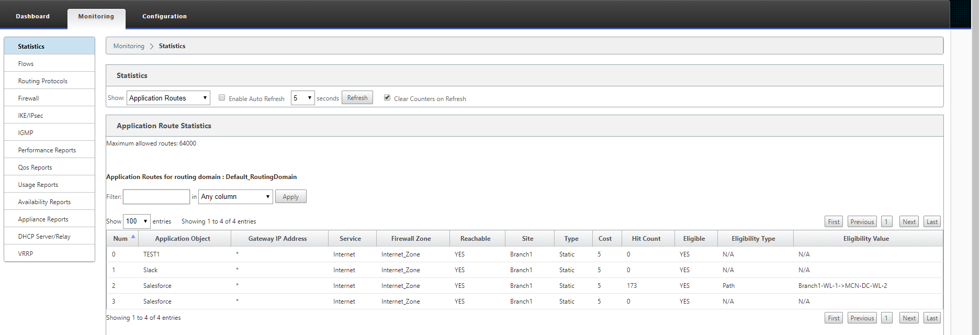Image resolution: width=980 pixels, height=335 pixels.
Task: Open the Flows sidebar item
Action: coord(49,63)
